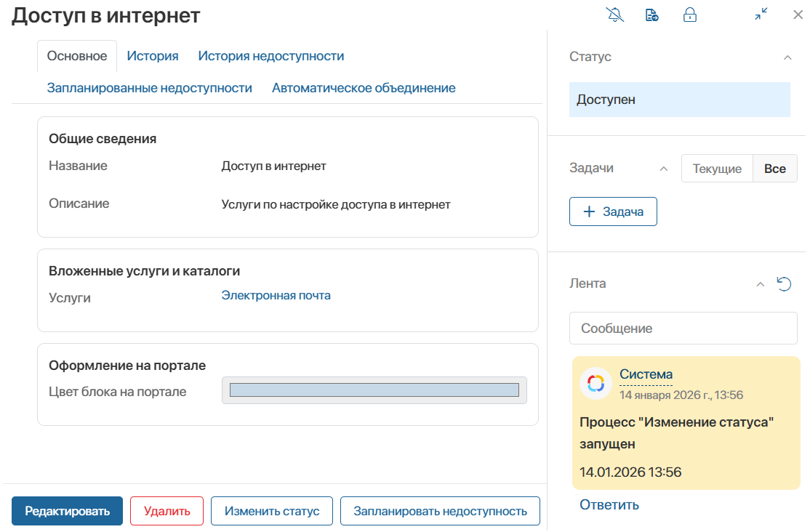The image size is (810, 532).
Task: Collapse the Лента section chevron
Action: [760, 285]
